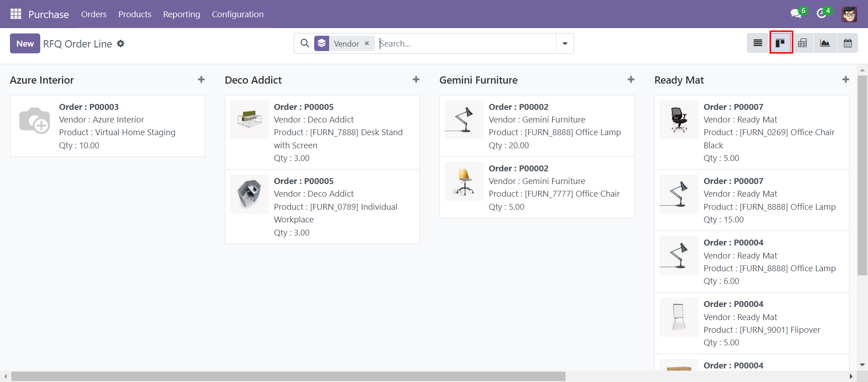
Task: Click the Vendor : Azure Interior line
Action: [x=101, y=119]
